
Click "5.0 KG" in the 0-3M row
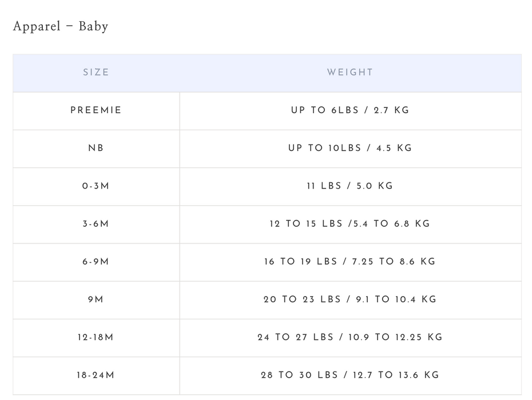coord(375,186)
